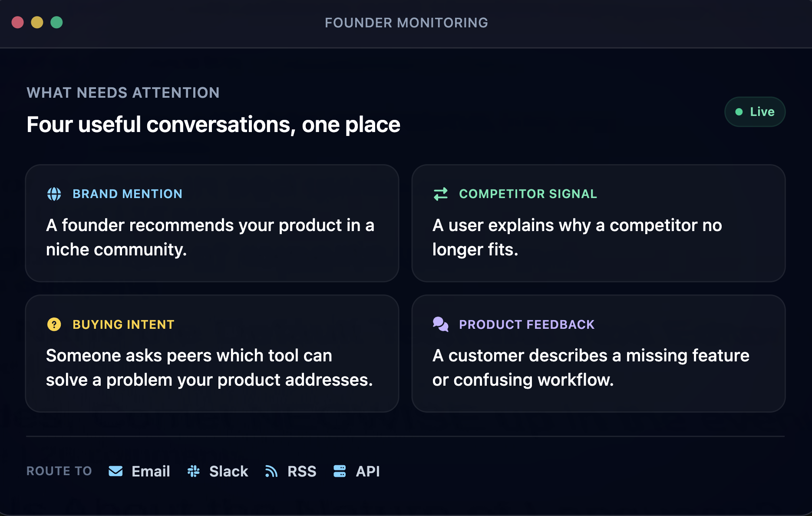Click the chat bubbles icon beside Product Feedback
Viewport: 812px width, 516px height.
tap(441, 324)
